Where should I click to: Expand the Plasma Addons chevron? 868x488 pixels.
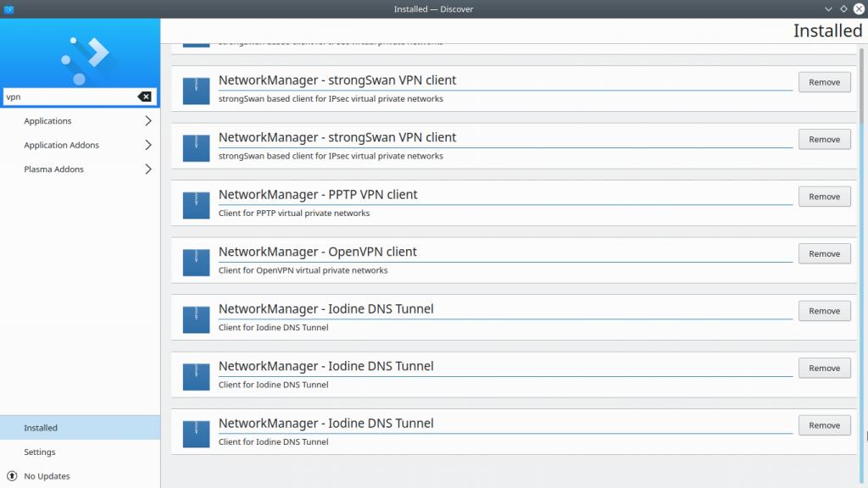[x=147, y=169]
